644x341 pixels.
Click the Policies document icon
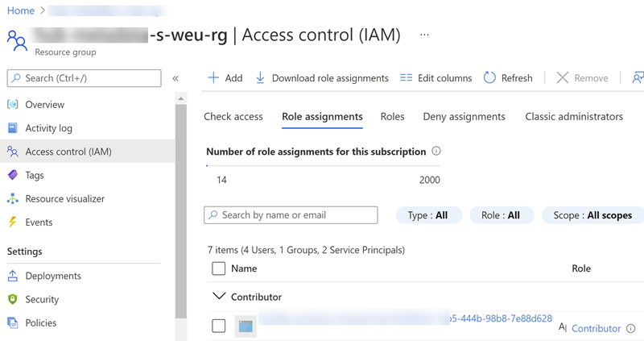13,323
